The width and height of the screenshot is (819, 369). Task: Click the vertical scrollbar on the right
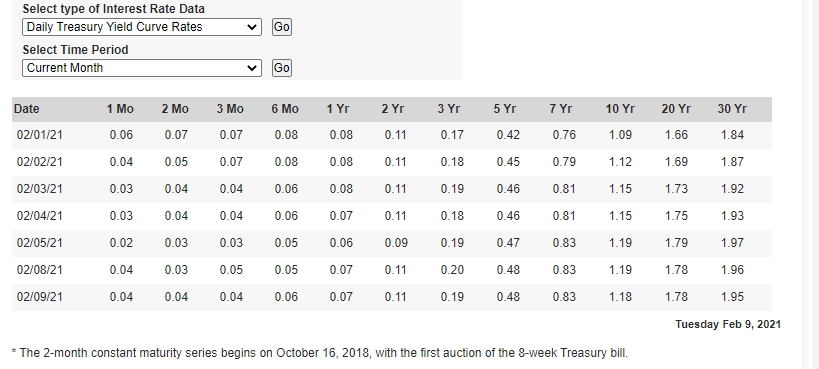tap(810, 184)
